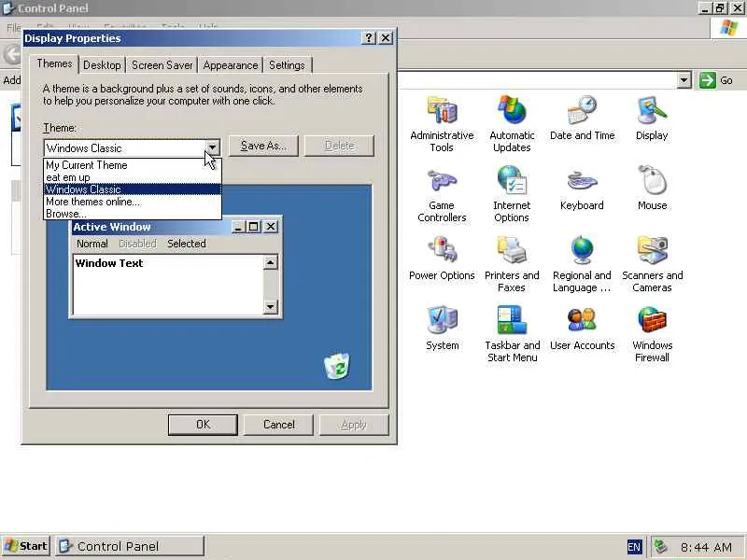The height and width of the screenshot is (560, 747).
Task: Switch to the Desktop tab
Action: [x=102, y=65]
